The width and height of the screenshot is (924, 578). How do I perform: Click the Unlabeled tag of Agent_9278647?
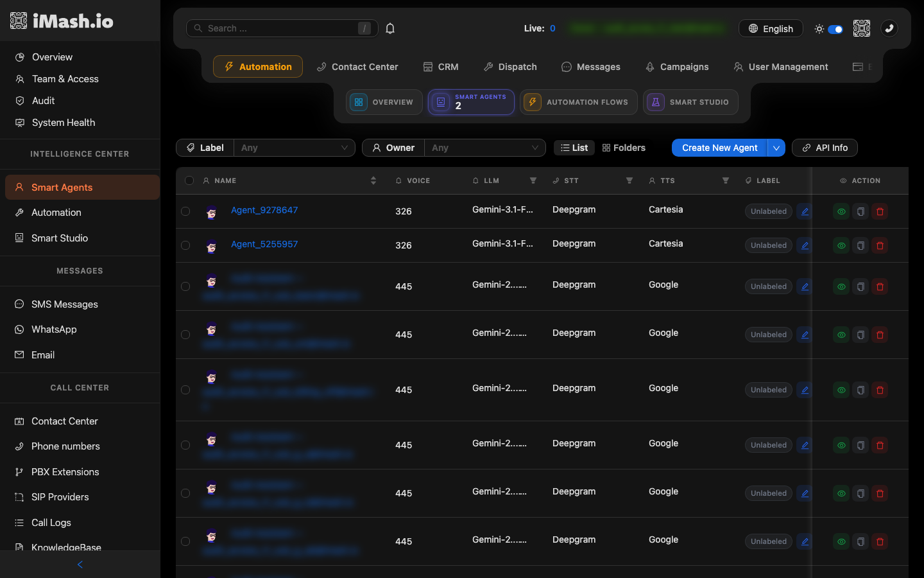click(769, 211)
